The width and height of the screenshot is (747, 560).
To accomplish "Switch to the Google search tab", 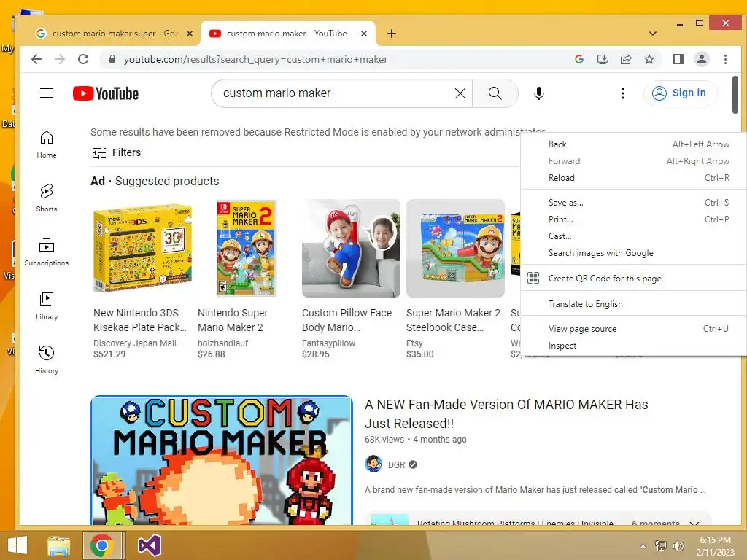I will click(x=107, y=34).
